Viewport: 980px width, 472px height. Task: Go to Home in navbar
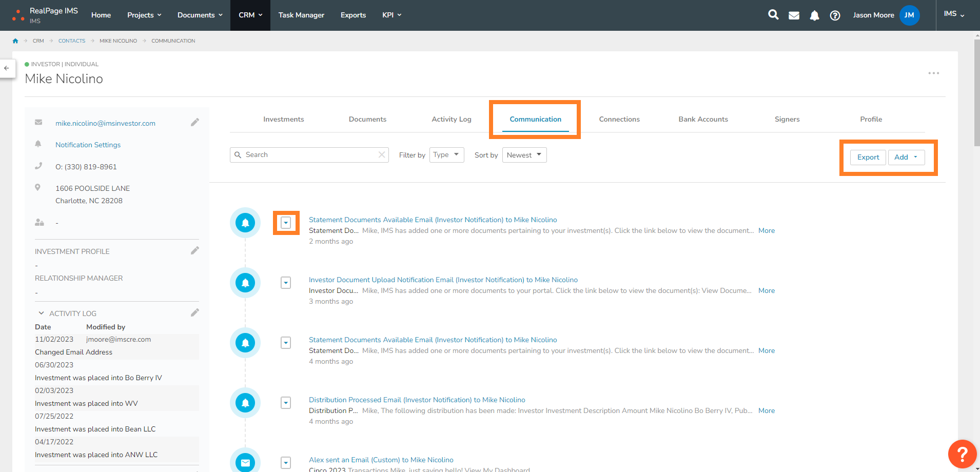pos(101,15)
